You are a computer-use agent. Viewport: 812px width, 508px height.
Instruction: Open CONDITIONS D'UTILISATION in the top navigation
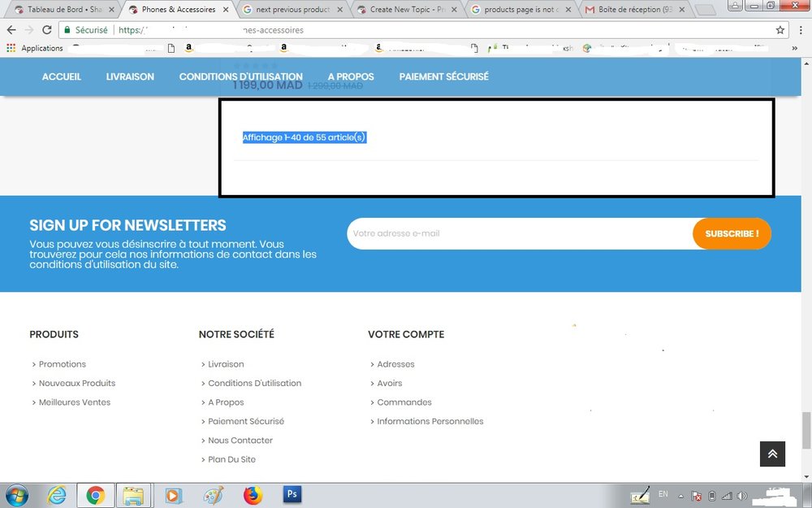pyautogui.click(x=241, y=76)
